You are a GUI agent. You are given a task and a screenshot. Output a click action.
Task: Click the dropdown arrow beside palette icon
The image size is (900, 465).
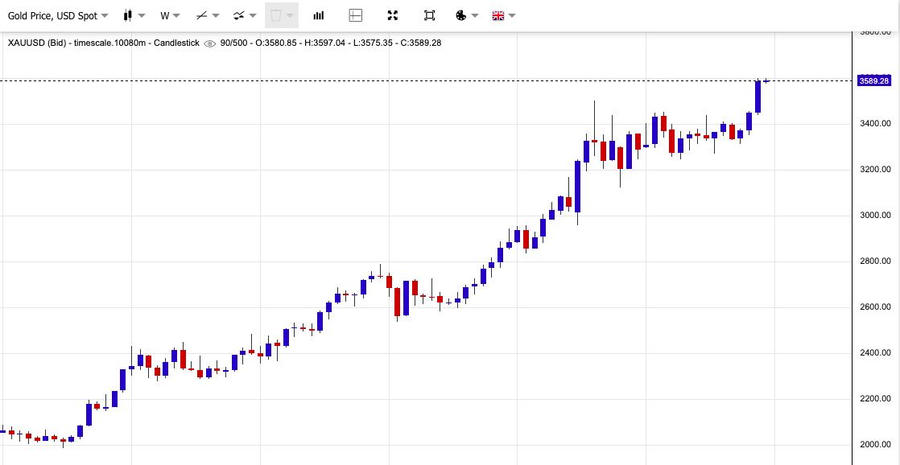tap(474, 16)
